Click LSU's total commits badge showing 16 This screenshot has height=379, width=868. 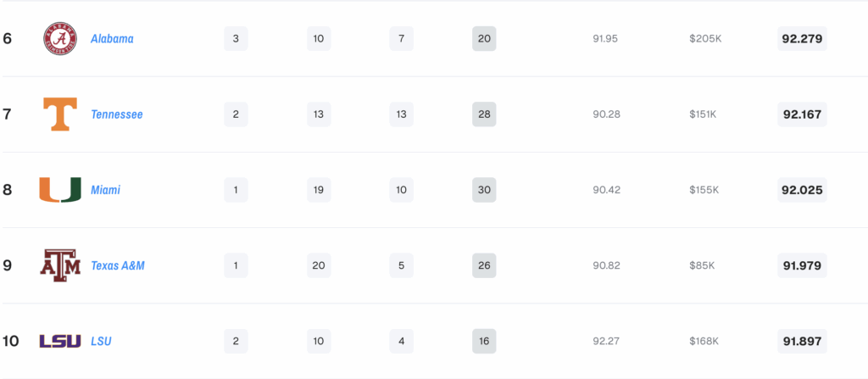pos(484,342)
